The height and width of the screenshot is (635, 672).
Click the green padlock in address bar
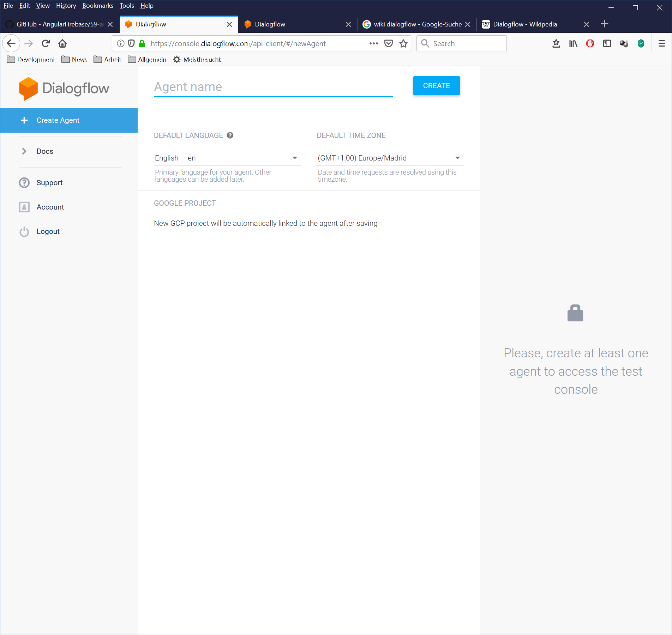pos(142,43)
